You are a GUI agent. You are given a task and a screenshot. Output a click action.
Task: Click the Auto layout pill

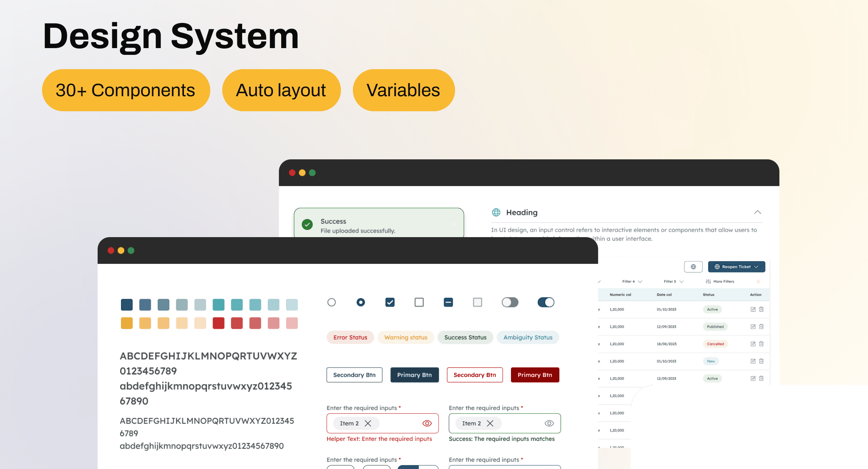tap(281, 90)
